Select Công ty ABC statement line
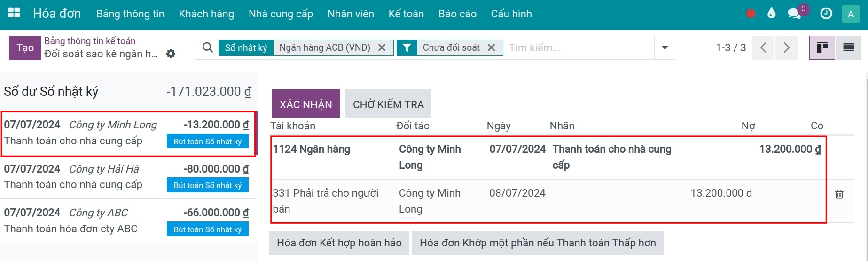This screenshot has height=261, width=868. pos(128,221)
